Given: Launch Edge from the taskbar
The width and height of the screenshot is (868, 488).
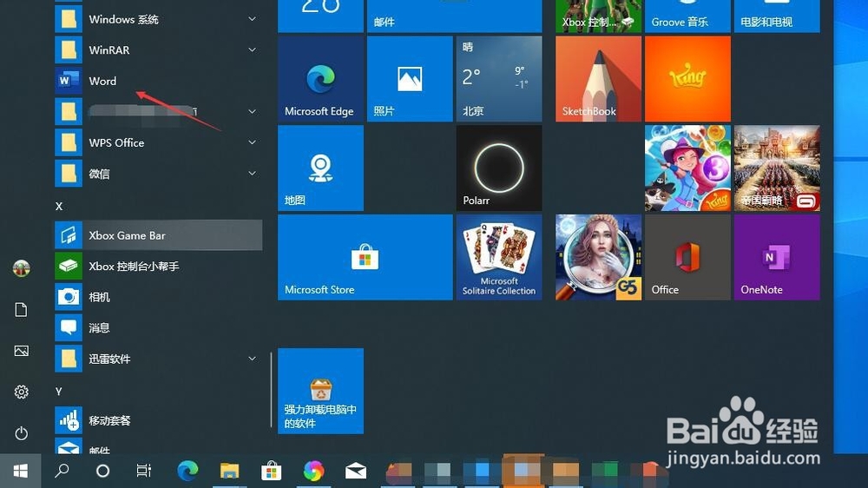Looking at the screenshot, I should 187,471.
